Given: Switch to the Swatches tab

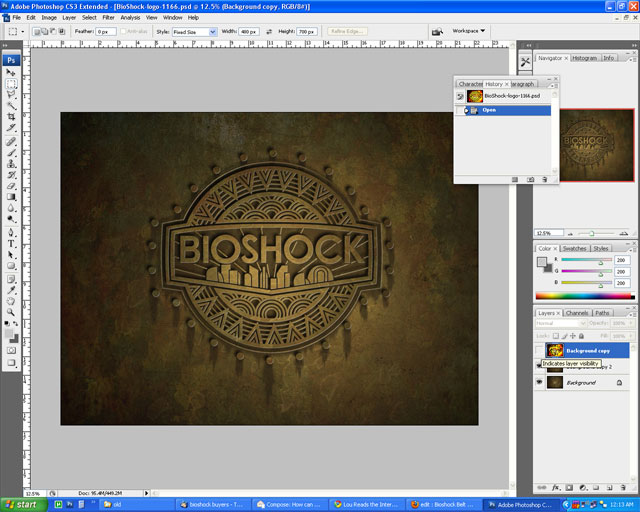Looking at the screenshot, I should pyautogui.click(x=574, y=249).
